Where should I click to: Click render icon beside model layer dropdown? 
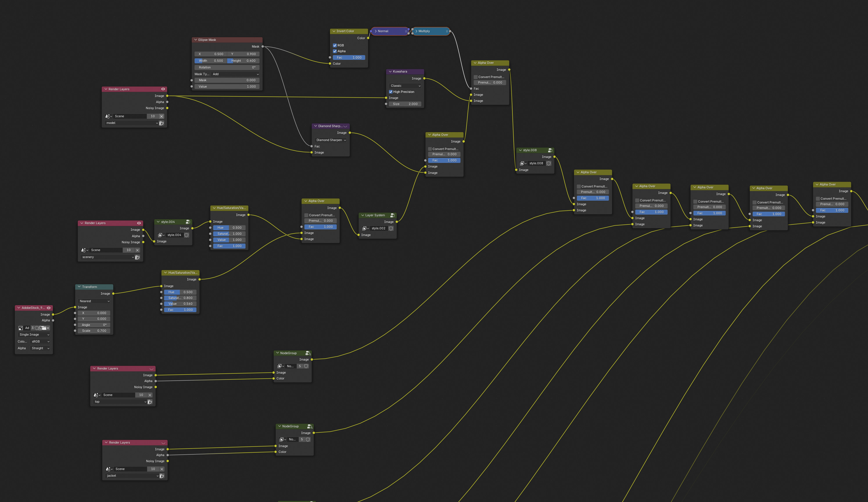click(162, 123)
